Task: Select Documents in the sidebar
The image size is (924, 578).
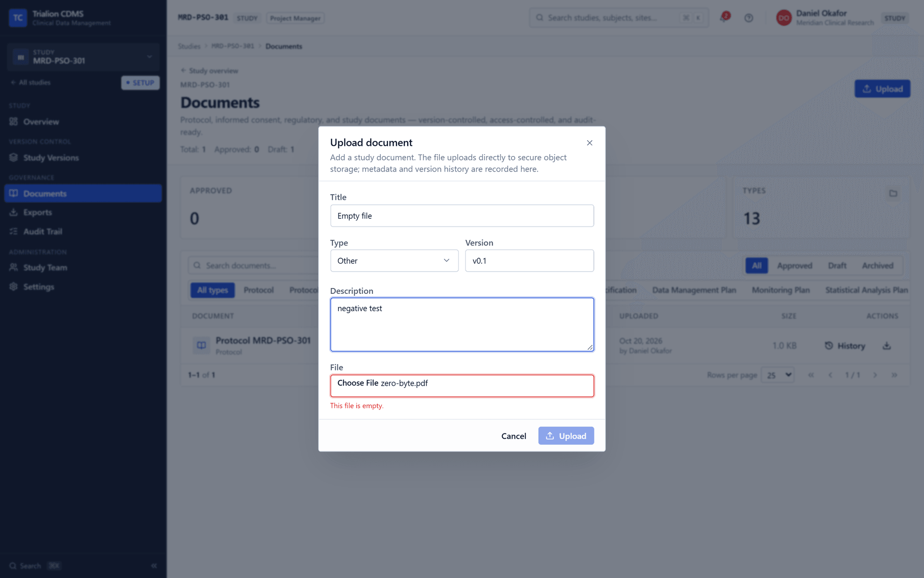Action: point(83,193)
